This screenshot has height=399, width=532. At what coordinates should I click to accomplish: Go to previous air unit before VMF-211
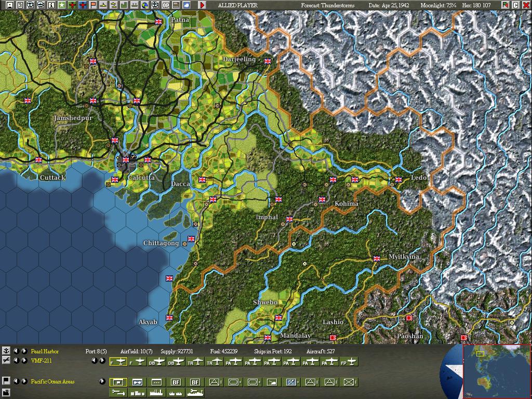coord(16,361)
